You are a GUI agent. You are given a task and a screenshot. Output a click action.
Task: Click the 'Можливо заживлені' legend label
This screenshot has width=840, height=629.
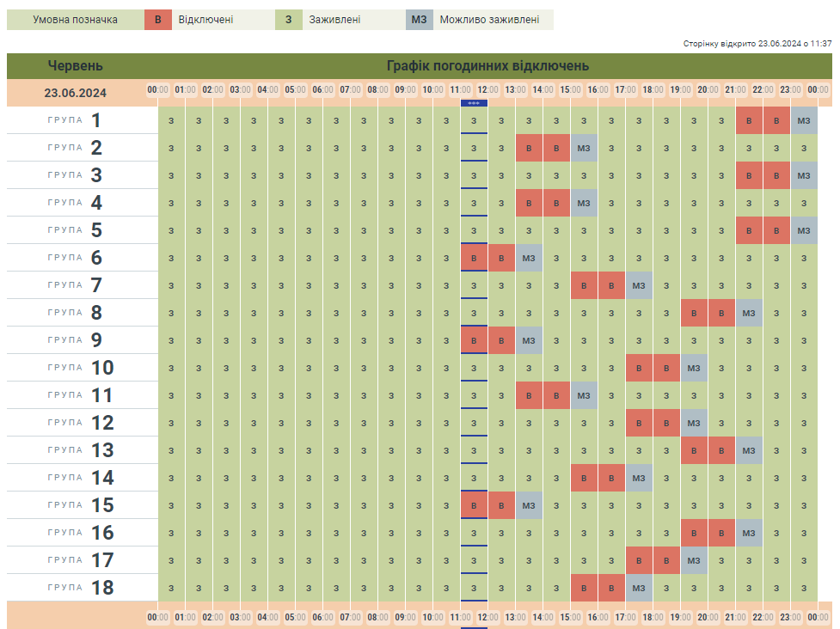tap(489, 20)
